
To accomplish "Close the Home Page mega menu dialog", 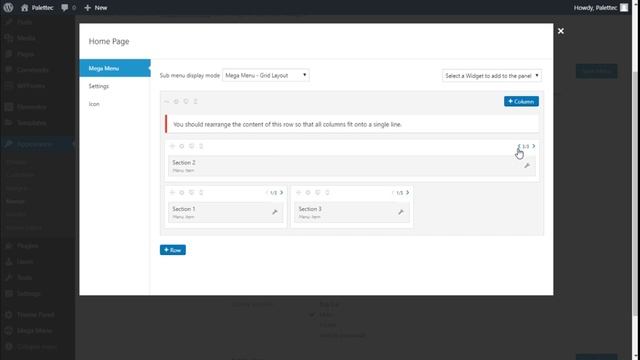I will [560, 31].
